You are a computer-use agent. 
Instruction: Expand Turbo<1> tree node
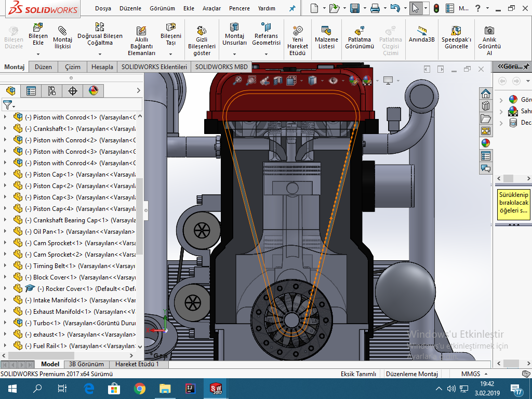pyautogui.click(x=5, y=323)
